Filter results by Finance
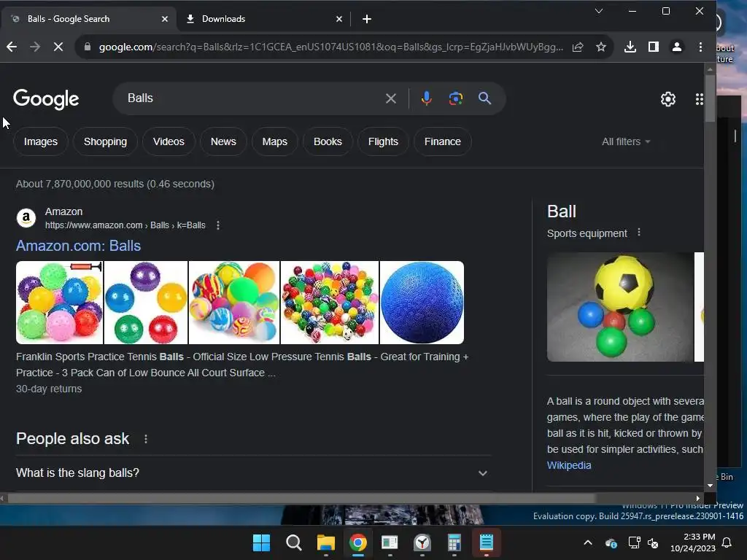Screen dimensions: 747x560 pyautogui.click(x=443, y=141)
